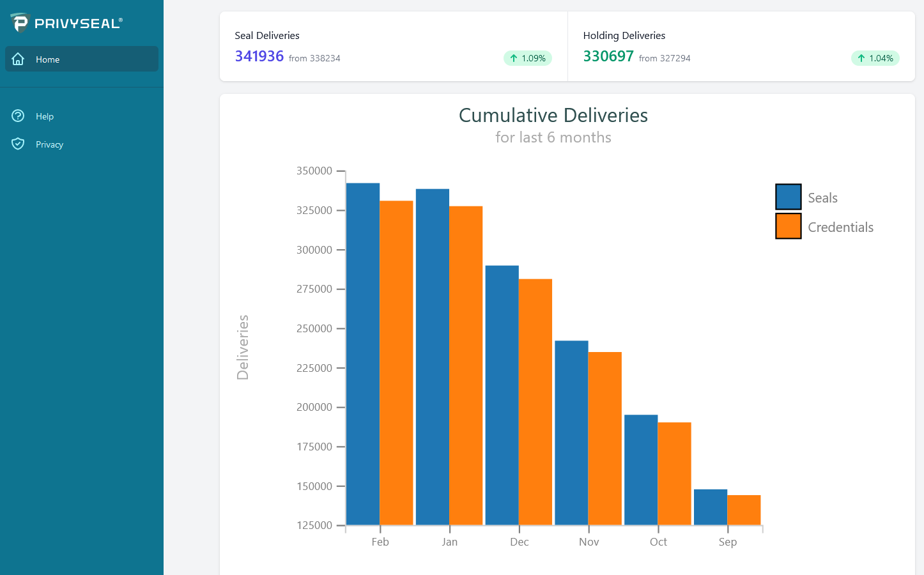The height and width of the screenshot is (575, 924).
Task: Click the Privacy shield icon
Action: [x=18, y=144]
